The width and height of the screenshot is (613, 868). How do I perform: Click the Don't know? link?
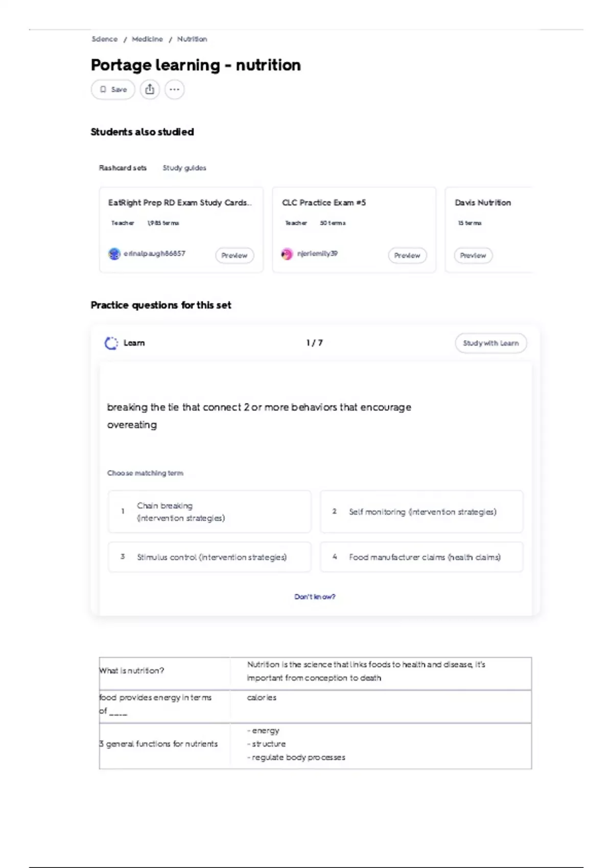[315, 597]
